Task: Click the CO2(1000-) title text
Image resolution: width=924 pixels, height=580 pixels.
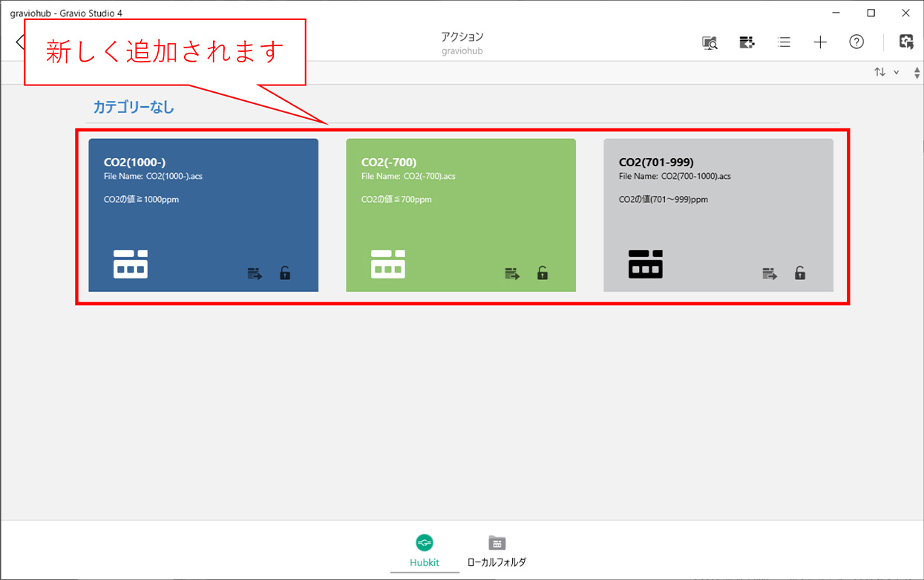Action: coord(134,162)
